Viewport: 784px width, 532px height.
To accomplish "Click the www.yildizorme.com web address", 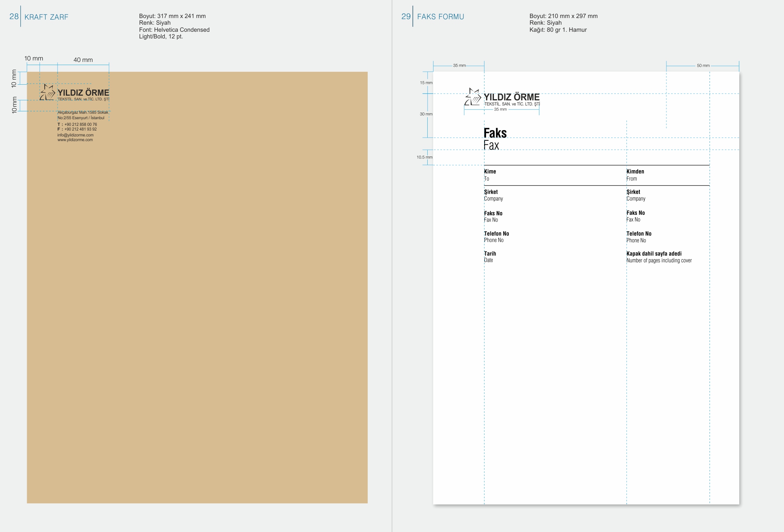I will (75, 140).
